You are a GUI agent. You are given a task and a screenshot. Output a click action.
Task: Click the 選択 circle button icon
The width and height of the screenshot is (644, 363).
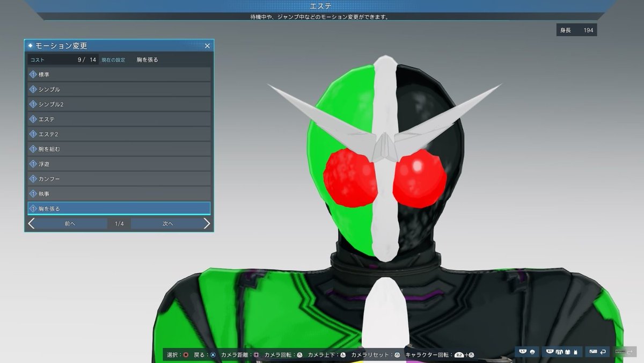[x=186, y=355]
